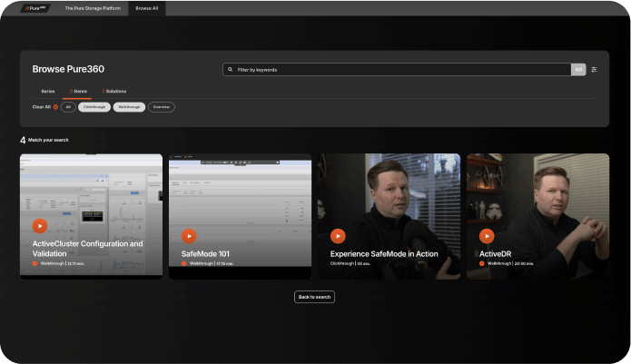Select the Demo tab
This screenshot has height=364, width=631.
click(x=79, y=91)
